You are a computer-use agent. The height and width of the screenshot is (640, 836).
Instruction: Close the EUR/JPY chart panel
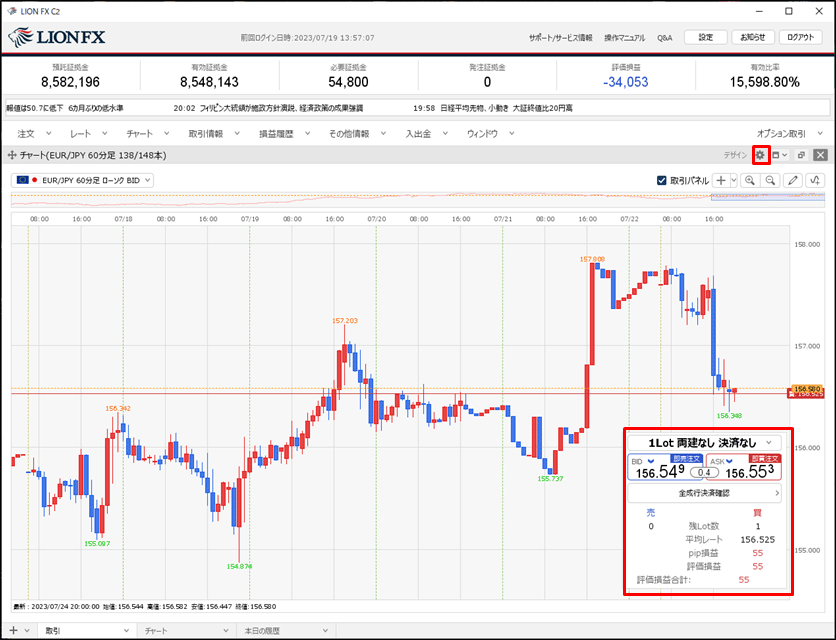click(821, 155)
